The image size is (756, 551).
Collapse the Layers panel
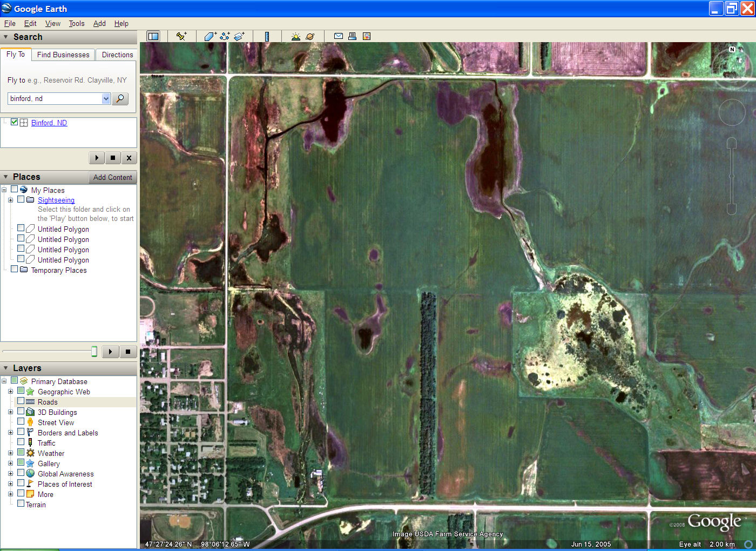(6, 368)
